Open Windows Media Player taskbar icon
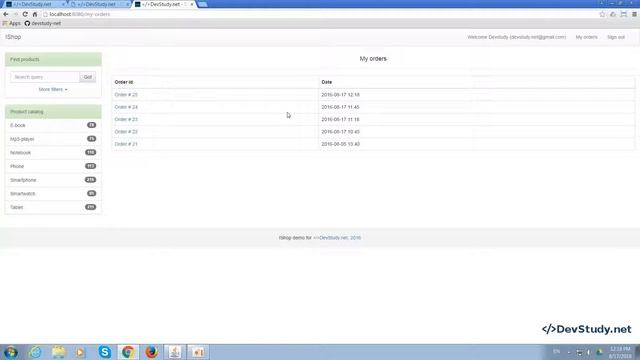640x360 pixels. 80,352
